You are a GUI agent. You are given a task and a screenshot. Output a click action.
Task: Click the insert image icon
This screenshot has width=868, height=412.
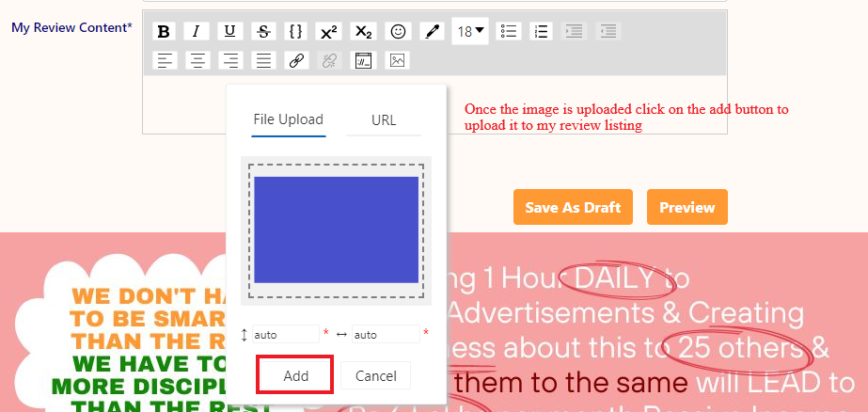[x=397, y=60]
